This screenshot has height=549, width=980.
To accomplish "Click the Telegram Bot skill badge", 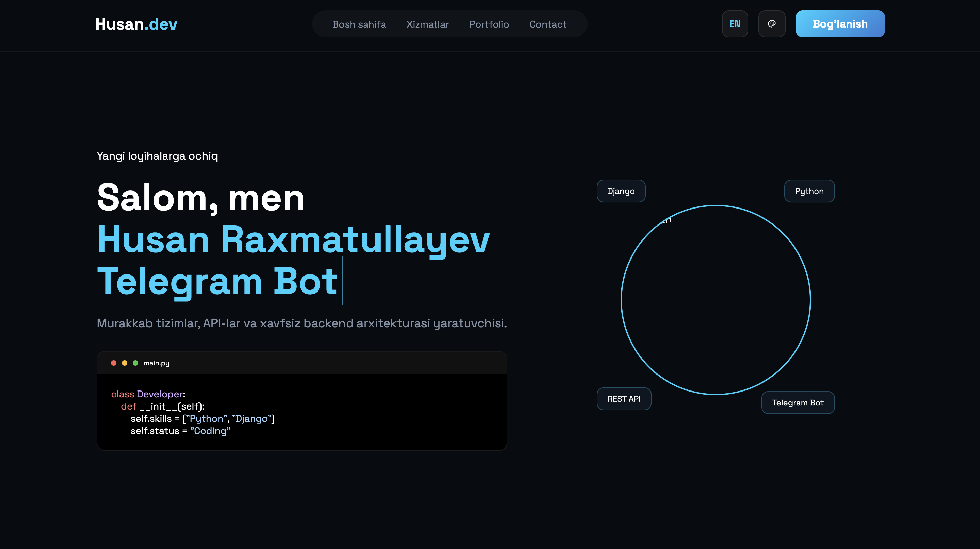I will [798, 402].
